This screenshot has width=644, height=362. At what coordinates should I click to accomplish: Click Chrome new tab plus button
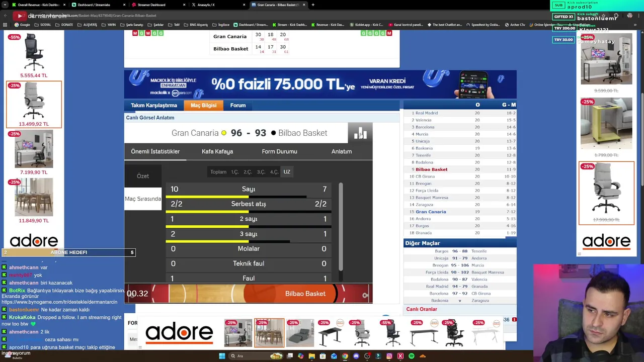[313, 5]
